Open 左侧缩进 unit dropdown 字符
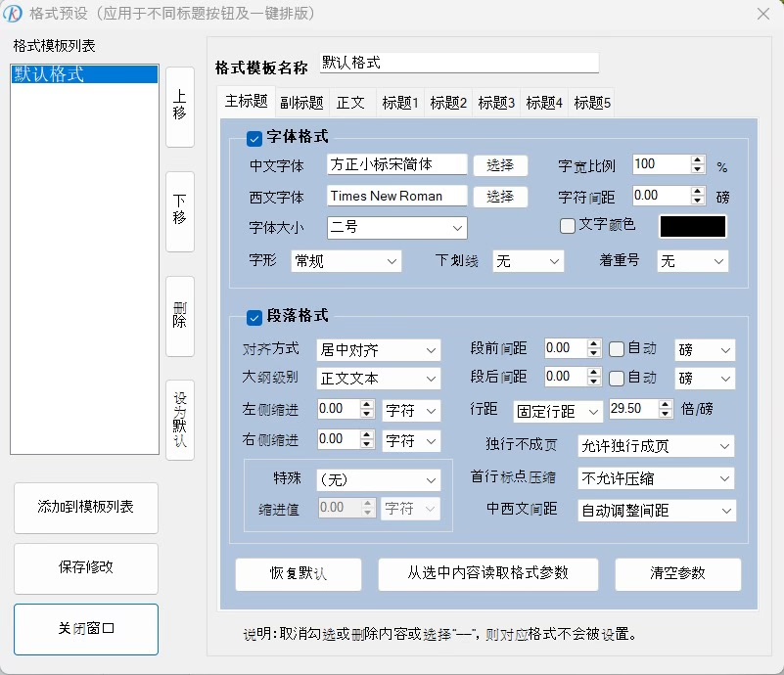Screen dimensions: 784x675 (x=411, y=411)
